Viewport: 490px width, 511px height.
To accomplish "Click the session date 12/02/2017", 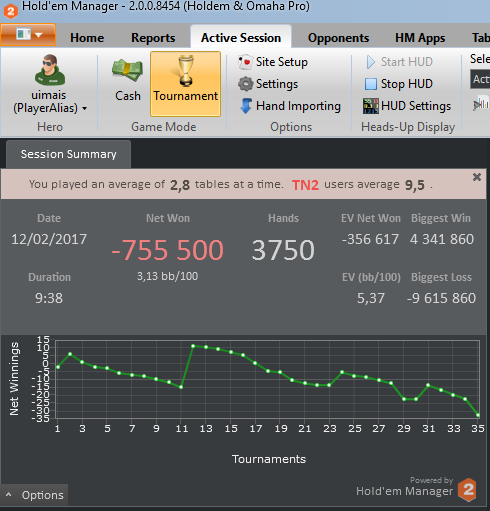I will (49, 239).
